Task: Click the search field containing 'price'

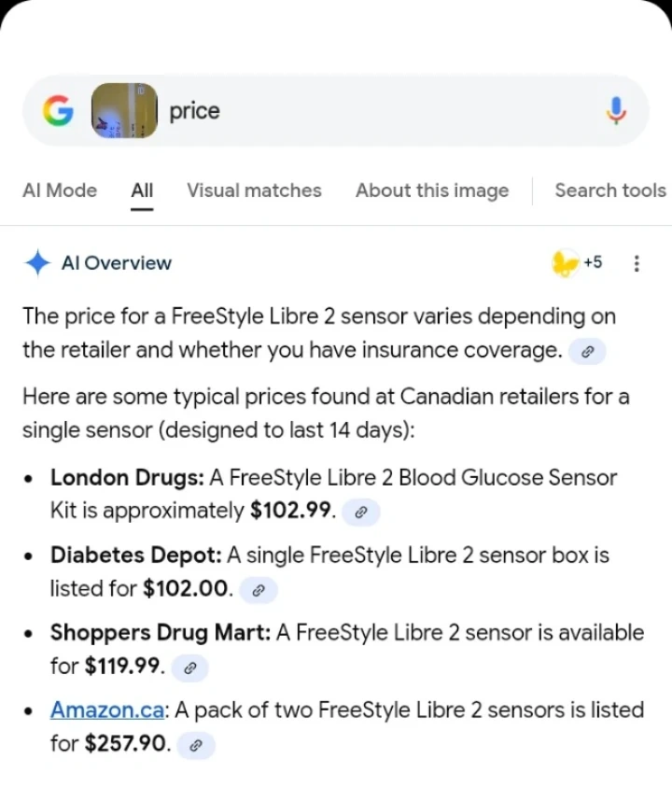Action: 373,111
